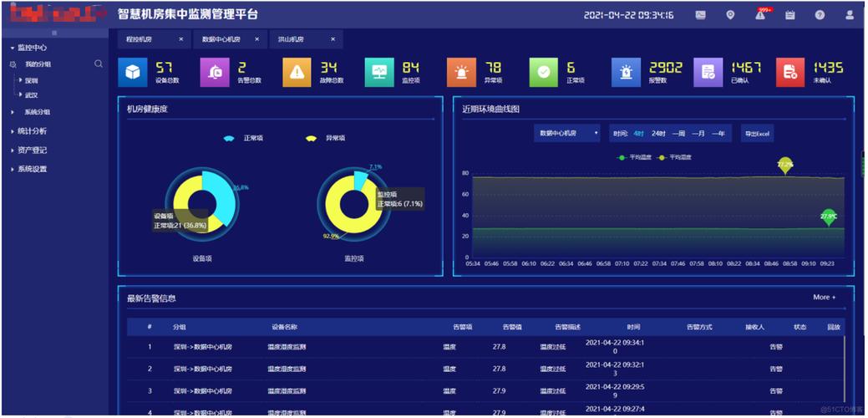Viewport: 868px width, 418px height.
Task: Close the 程控机房 tab
Action: 181,39
